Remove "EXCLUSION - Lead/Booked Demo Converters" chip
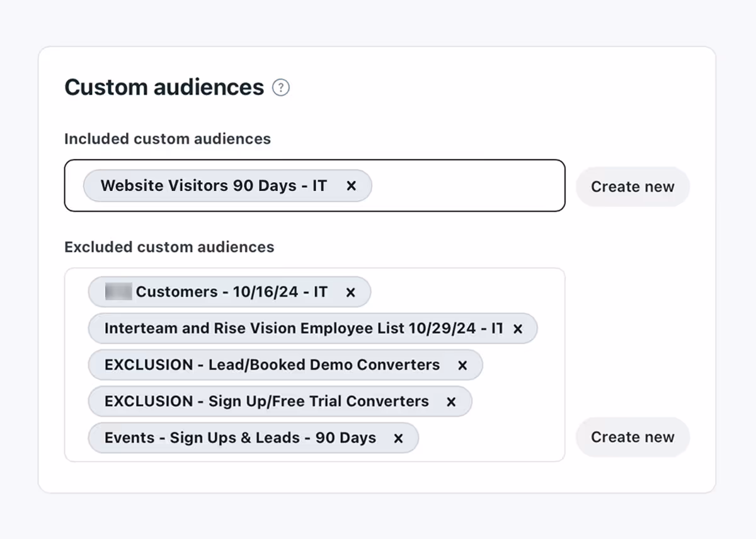756x539 pixels. click(x=462, y=365)
